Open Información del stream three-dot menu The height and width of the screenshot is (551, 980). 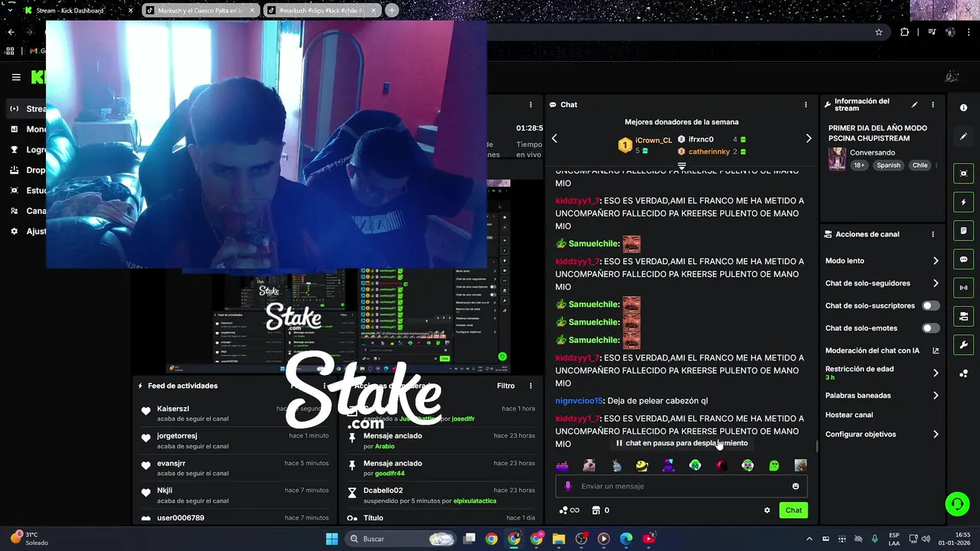933,105
